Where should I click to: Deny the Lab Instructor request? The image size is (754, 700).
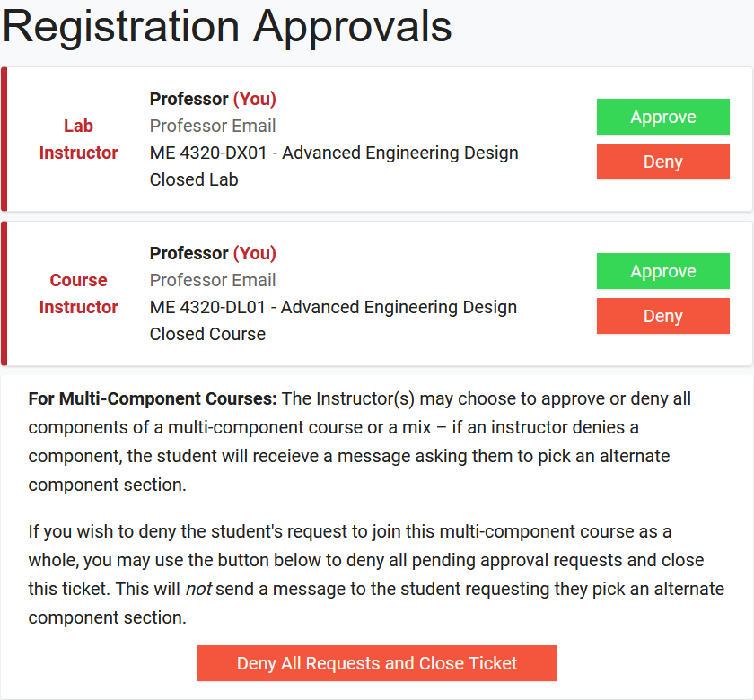click(x=662, y=162)
